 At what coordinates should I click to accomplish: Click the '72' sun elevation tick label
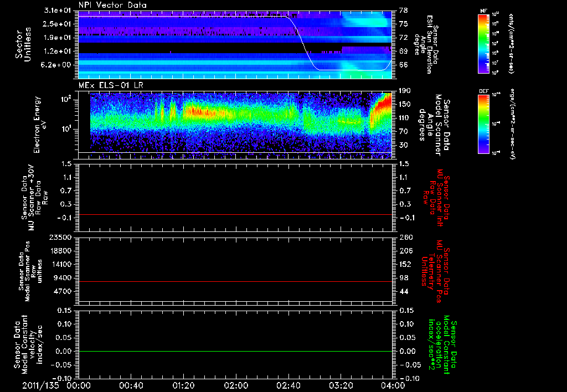point(403,38)
